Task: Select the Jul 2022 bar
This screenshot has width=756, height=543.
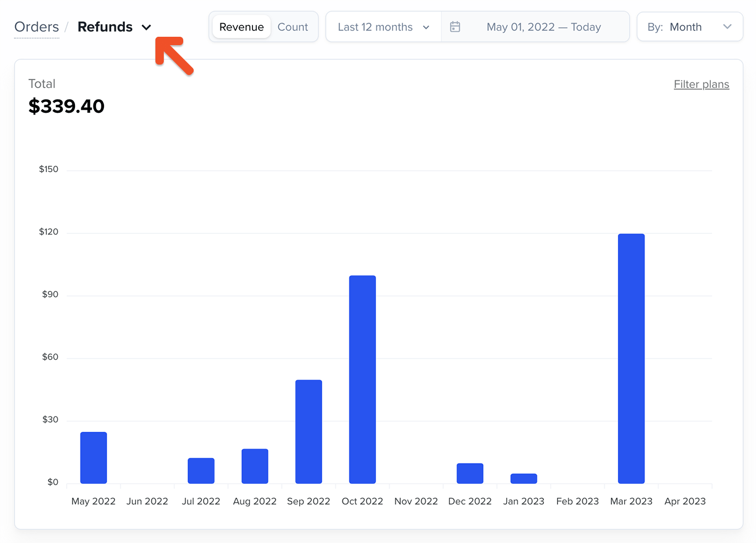Action: 201,471
